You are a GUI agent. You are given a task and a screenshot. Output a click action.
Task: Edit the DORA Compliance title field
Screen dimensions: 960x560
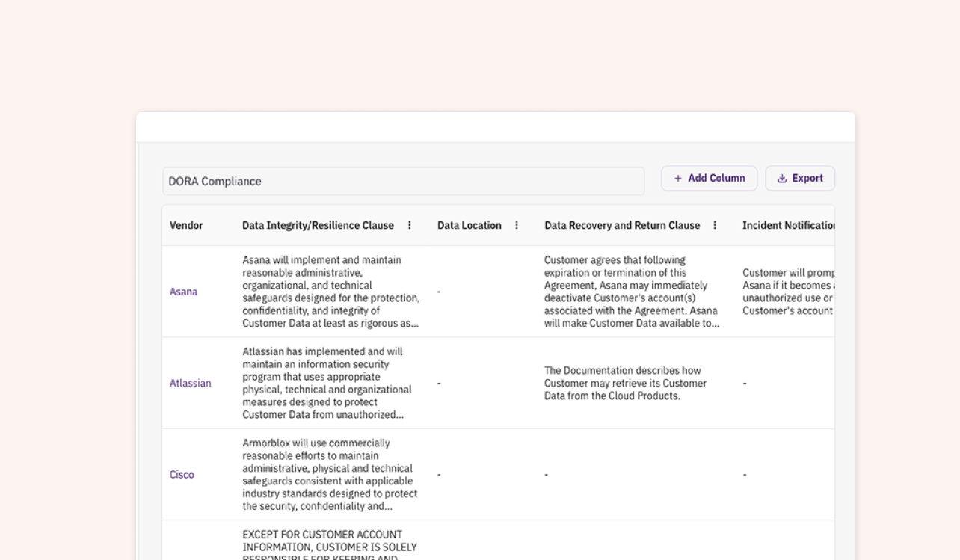[404, 182]
